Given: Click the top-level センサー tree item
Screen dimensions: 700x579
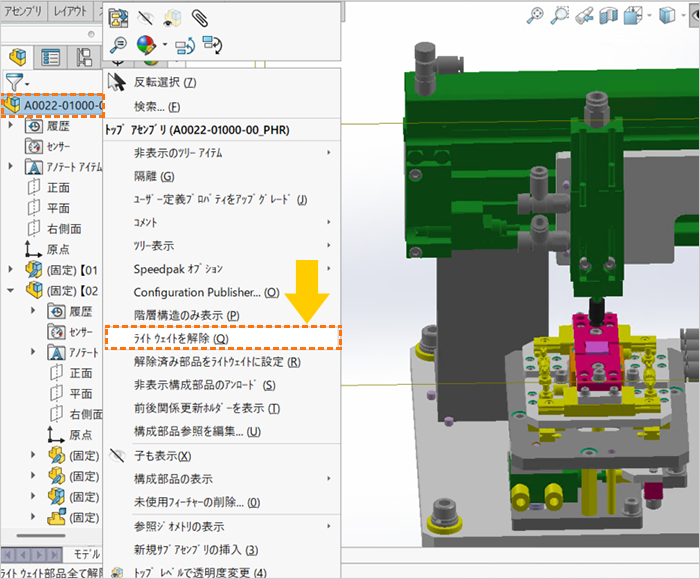Looking at the screenshot, I should (x=58, y=146).
